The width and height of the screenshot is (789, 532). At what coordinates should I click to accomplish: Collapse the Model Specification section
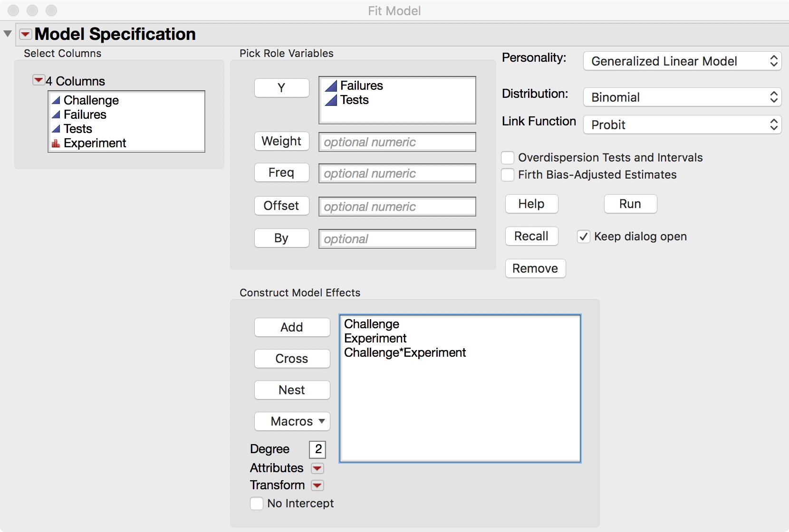click(x=7, y=33)
